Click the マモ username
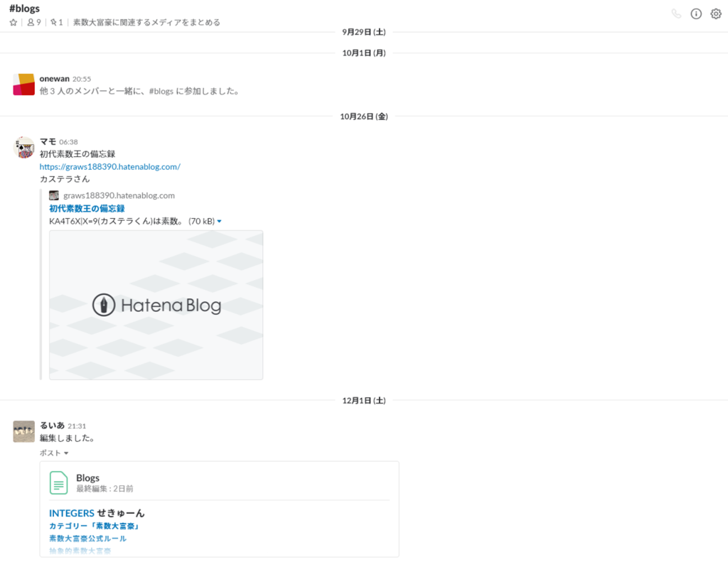The image size is (728, 567). pos(48,141)
